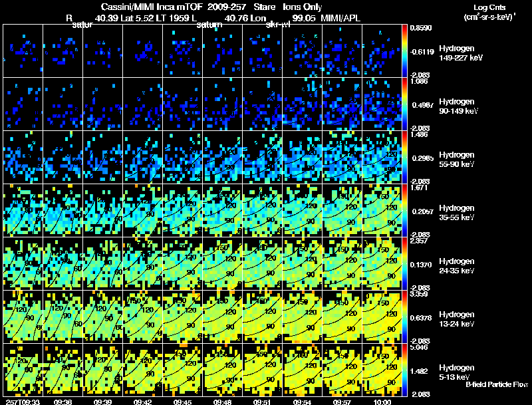Click the colorbar maximum value '5.046'
Screen dimensions: 532x405
pyautogui.click(x=419, y=348)
